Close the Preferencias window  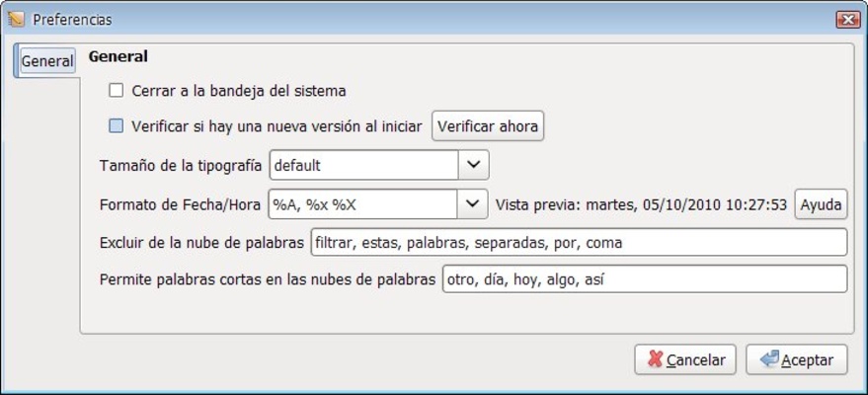pos(847,20)
